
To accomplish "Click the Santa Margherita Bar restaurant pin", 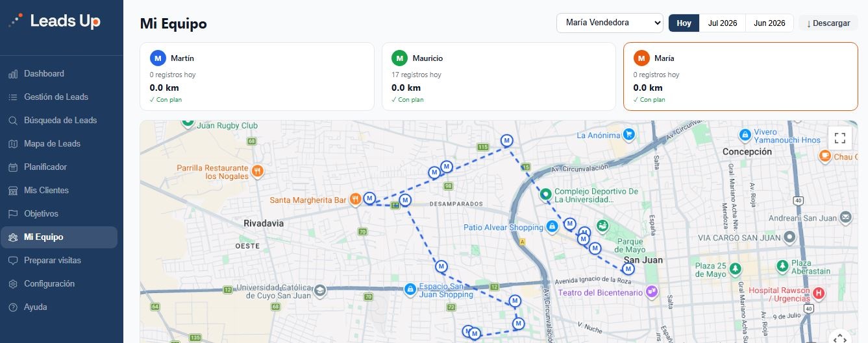I will tap(354, 200).
